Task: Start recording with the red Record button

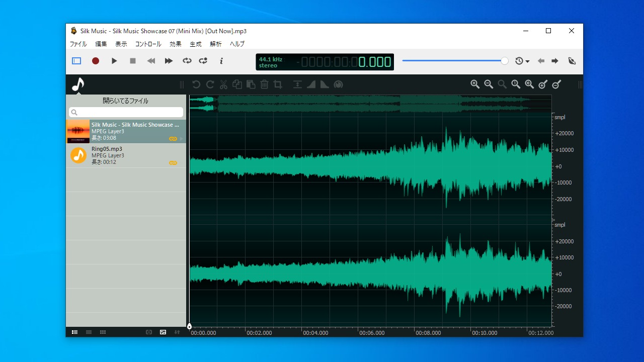Action: [96, 61]
